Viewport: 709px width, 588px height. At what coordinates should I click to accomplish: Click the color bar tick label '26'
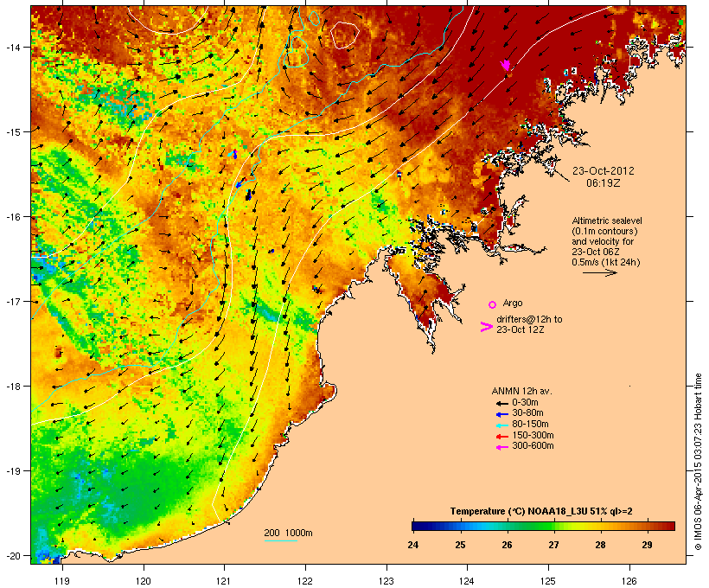[507, 545]
